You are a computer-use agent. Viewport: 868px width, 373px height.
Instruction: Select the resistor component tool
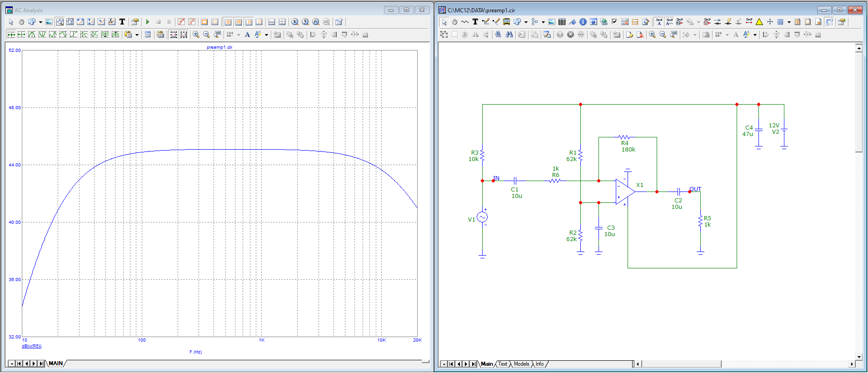pos(464,22)
